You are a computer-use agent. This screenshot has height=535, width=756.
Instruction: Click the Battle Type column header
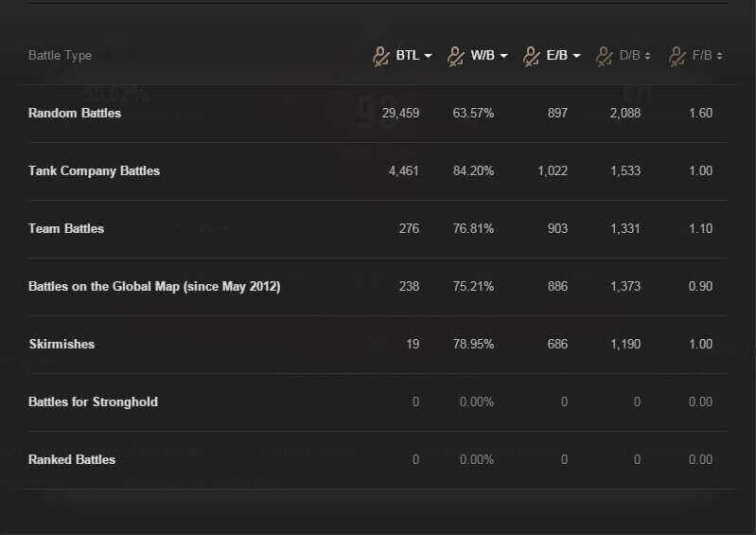tap(61, 56)
